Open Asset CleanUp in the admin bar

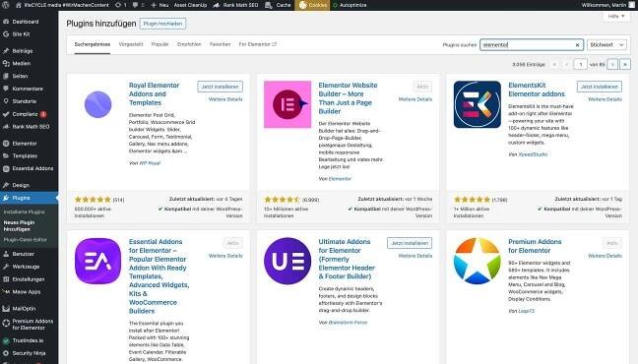[190, 5]
